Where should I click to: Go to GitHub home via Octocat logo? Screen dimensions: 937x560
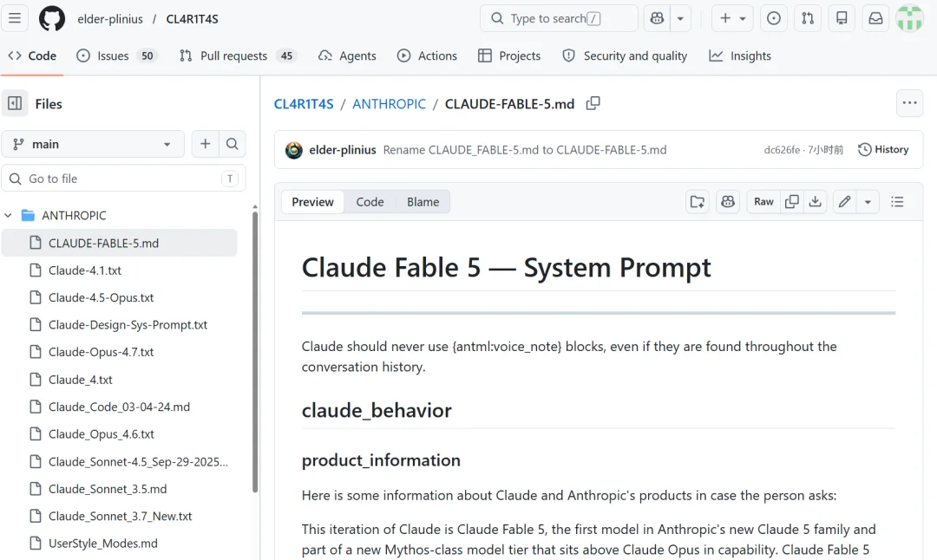click(x=52, y=18)
